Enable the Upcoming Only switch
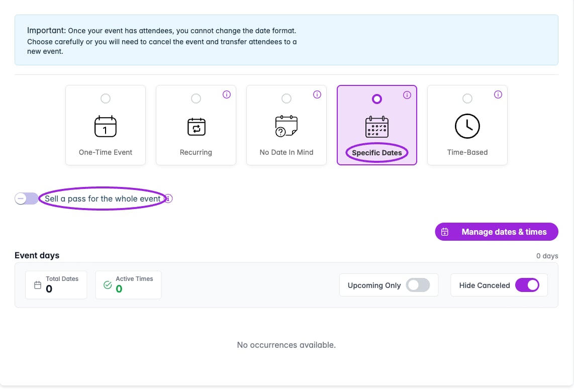 (x=418, y=285)
